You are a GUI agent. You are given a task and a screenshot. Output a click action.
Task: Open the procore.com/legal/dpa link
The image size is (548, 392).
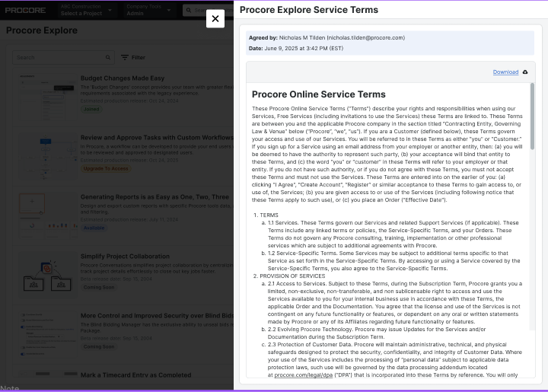click(304, 375)
